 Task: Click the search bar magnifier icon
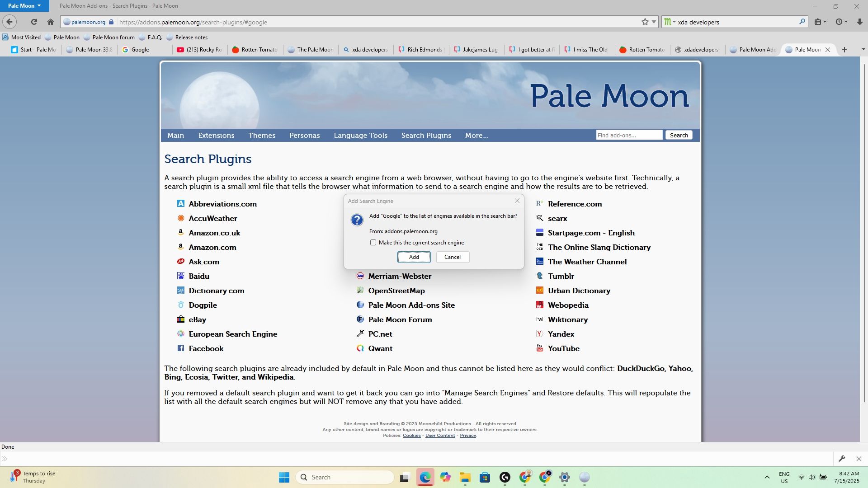(802, 21)
